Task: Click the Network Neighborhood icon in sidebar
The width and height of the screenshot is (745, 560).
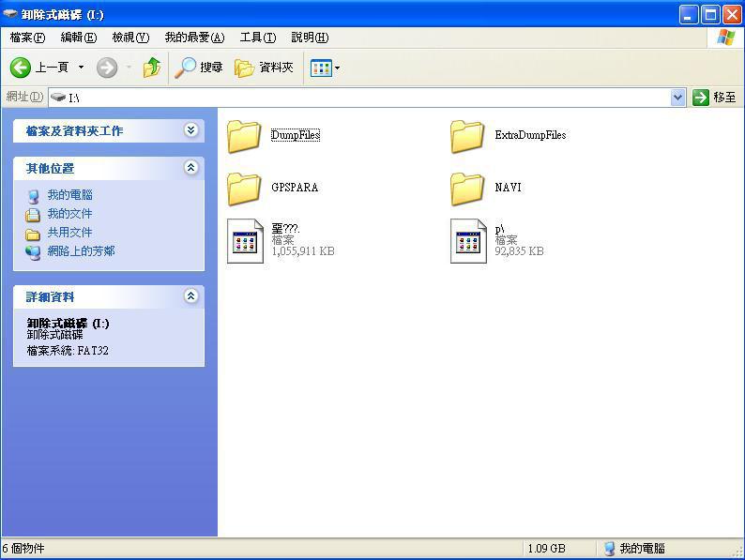Action: point(33,252)
